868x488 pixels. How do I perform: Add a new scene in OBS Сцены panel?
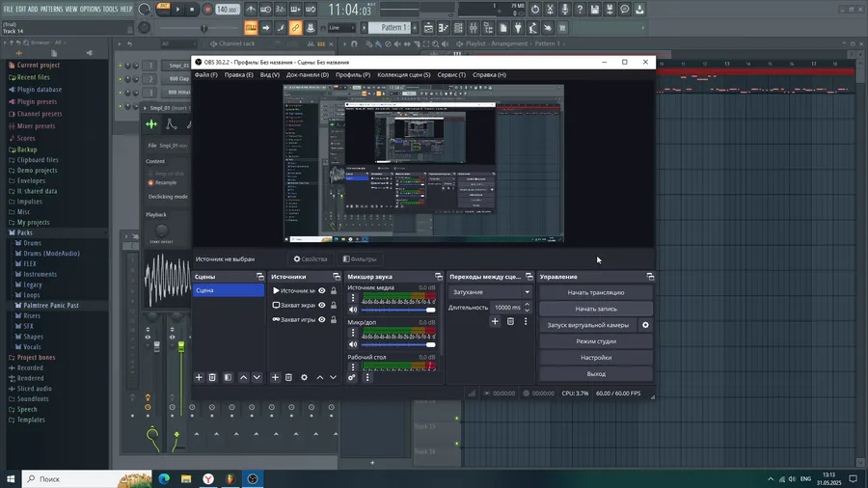coord(199,377)
